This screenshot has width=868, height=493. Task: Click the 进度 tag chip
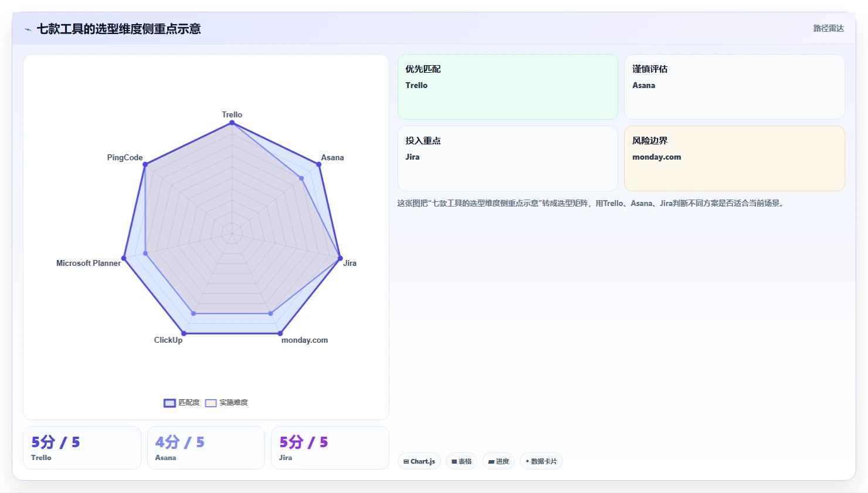[x=499, y=461]
